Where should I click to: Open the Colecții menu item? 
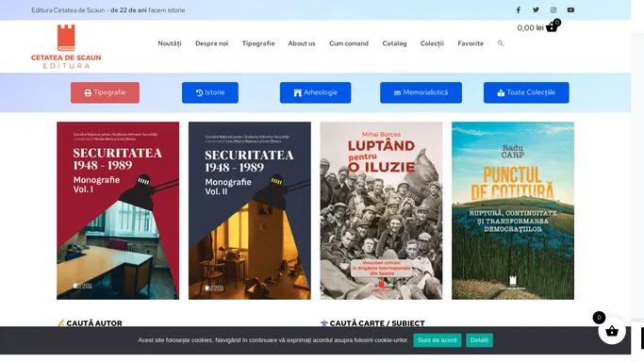(x=432, y=43)
